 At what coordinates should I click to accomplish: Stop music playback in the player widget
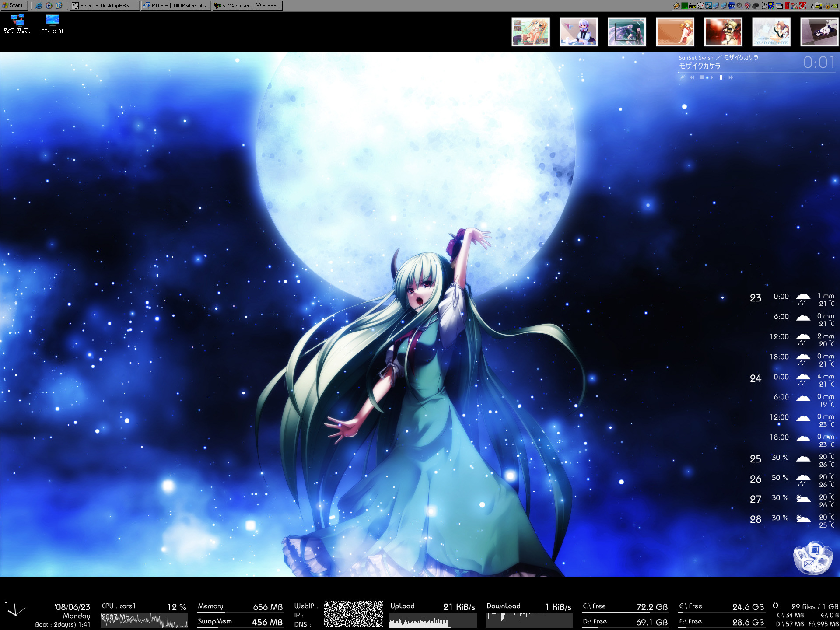click(702, 77)
